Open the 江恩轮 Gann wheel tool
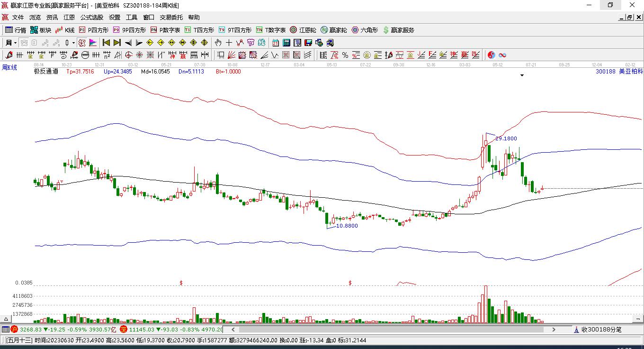The height and width of the screenshot is (349, 644). pyautogui.click(x=303, y=30)
